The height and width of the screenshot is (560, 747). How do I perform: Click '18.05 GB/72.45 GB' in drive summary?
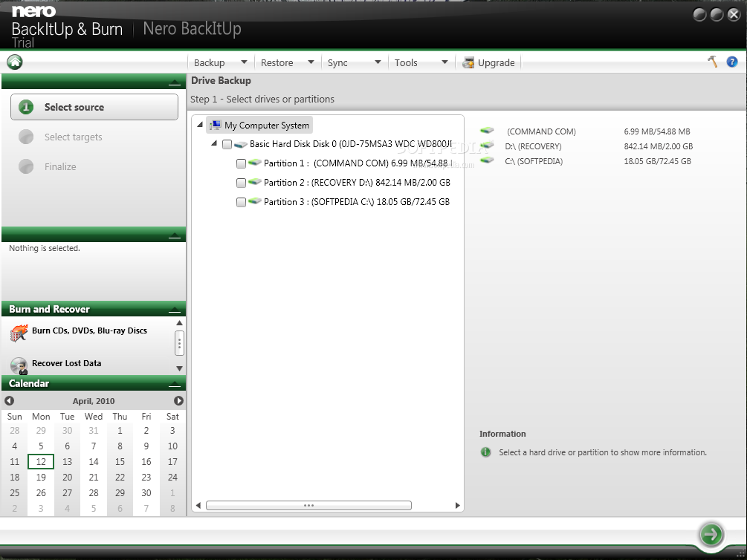point(658,161)
